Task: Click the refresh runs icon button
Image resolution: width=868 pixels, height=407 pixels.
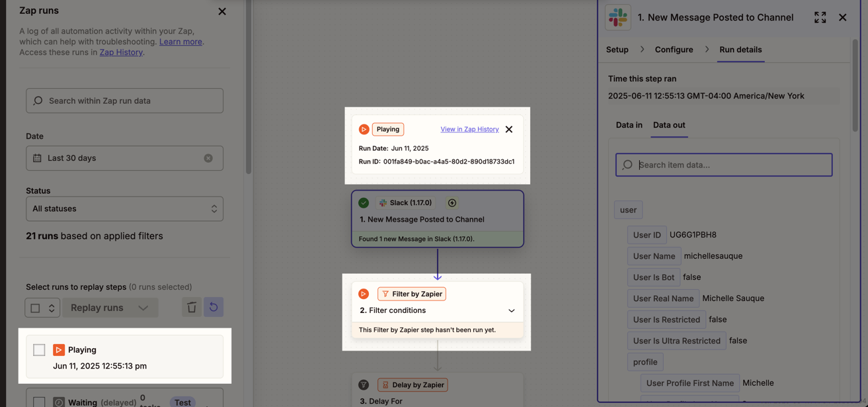Action: click(214, 307)
